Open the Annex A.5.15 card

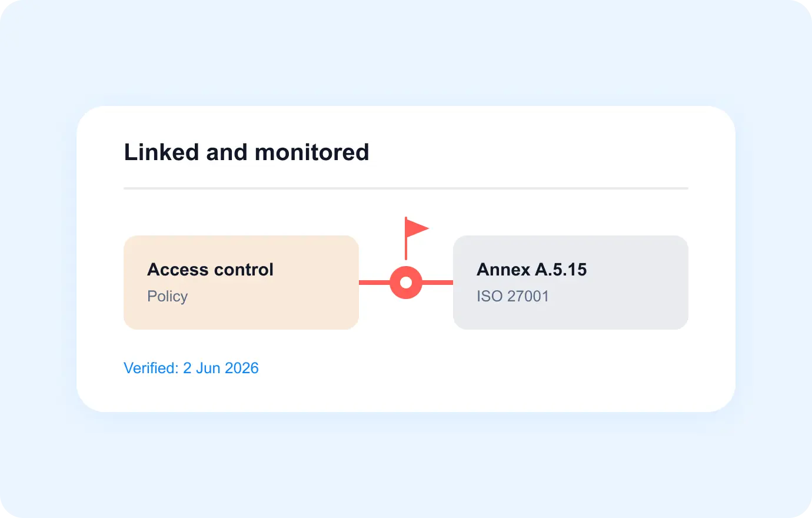(571, 283)
